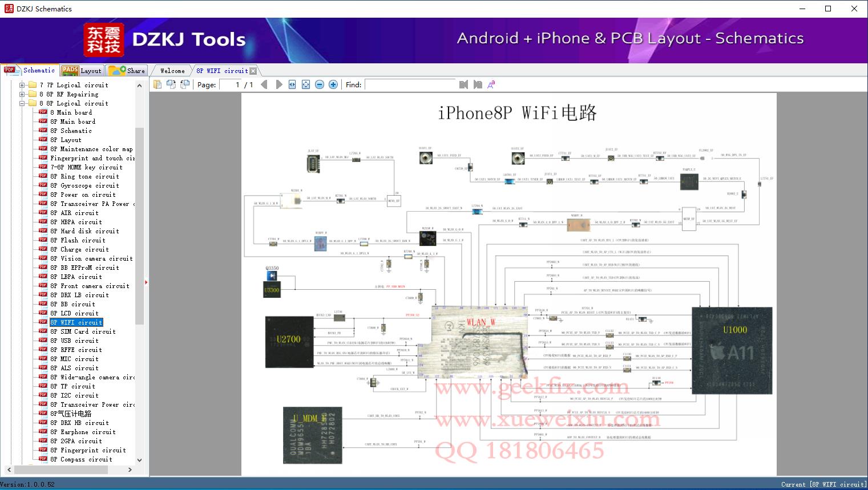Open Fingerprint and touch circuit entry
This screenshot has height=490, width=868.
(x=92, y=158)
